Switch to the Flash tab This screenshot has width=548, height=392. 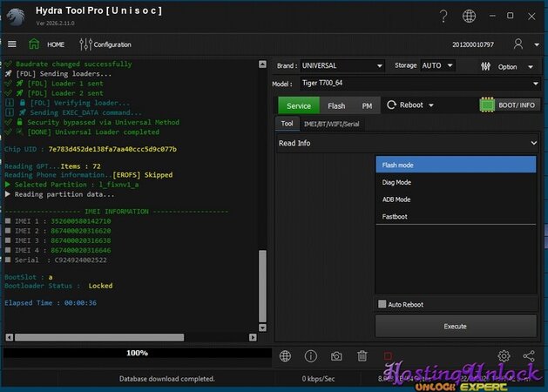coord(336,105)
